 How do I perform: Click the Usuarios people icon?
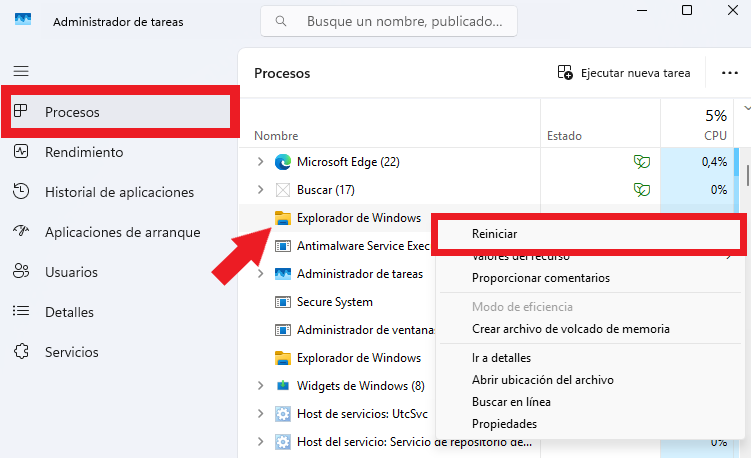click(x=21, y=271)
